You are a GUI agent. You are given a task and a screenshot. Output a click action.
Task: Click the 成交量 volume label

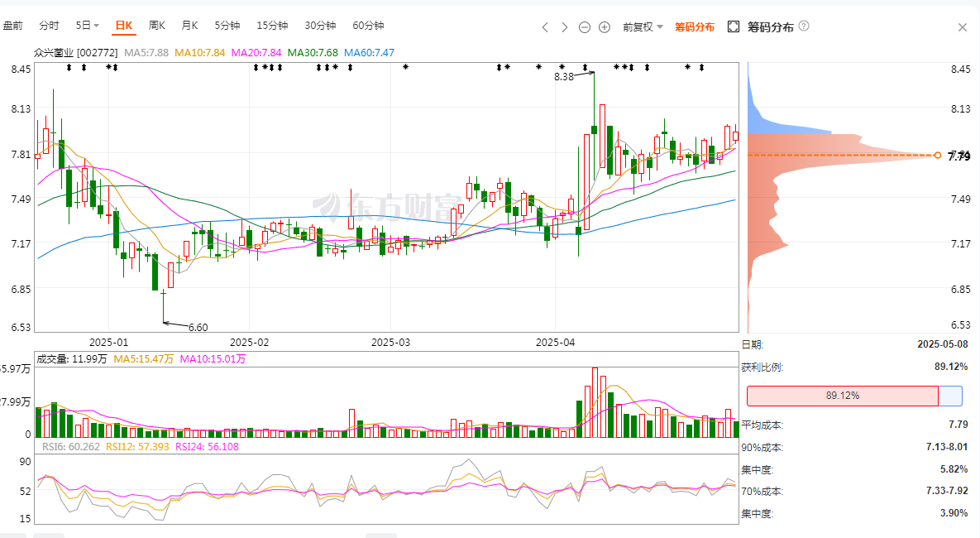point(71,359)
